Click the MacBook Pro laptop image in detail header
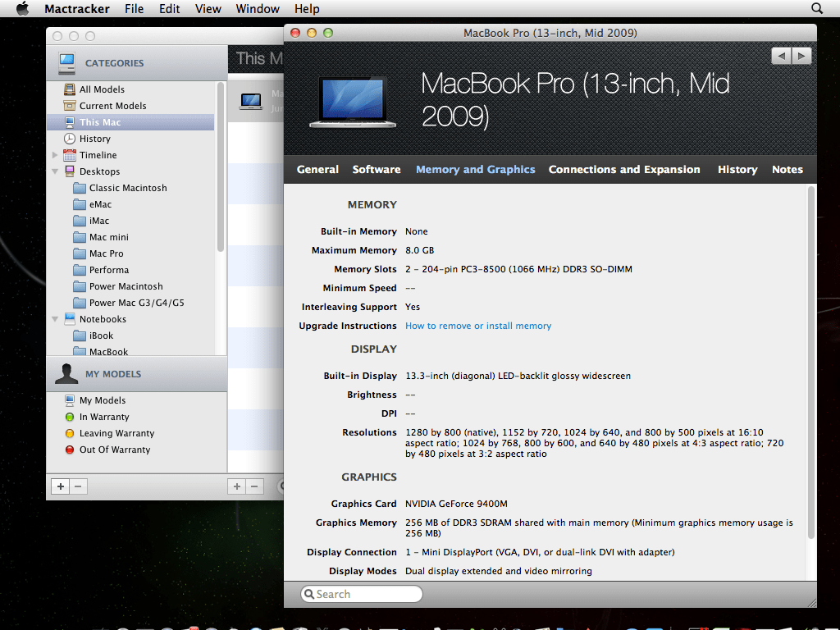 click(x=353, y=102)
